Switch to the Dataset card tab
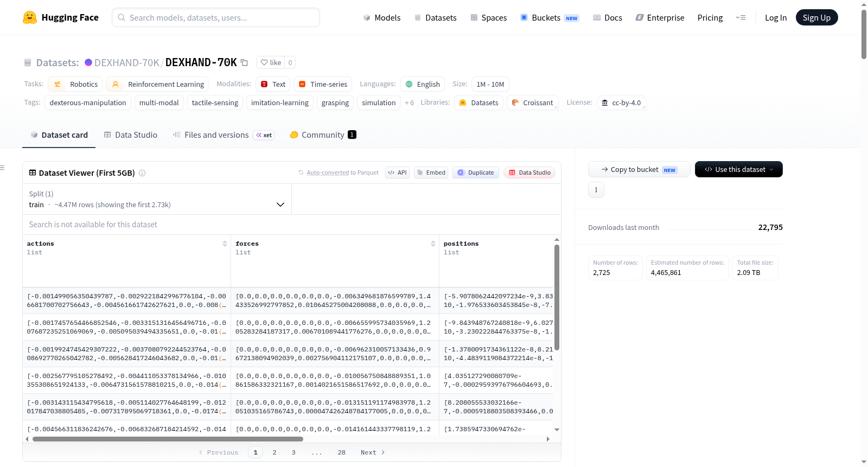The height and width of the screenshot is (467, 868). click(59, 135)
